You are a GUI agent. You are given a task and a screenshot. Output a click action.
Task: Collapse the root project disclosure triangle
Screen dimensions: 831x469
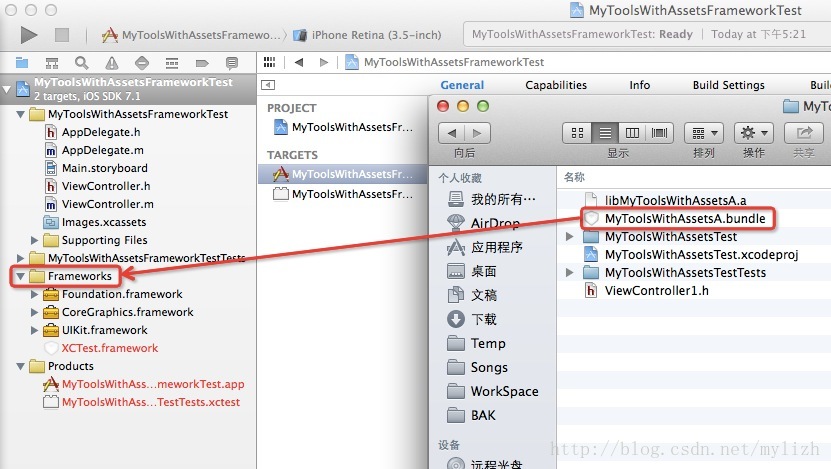7,89
